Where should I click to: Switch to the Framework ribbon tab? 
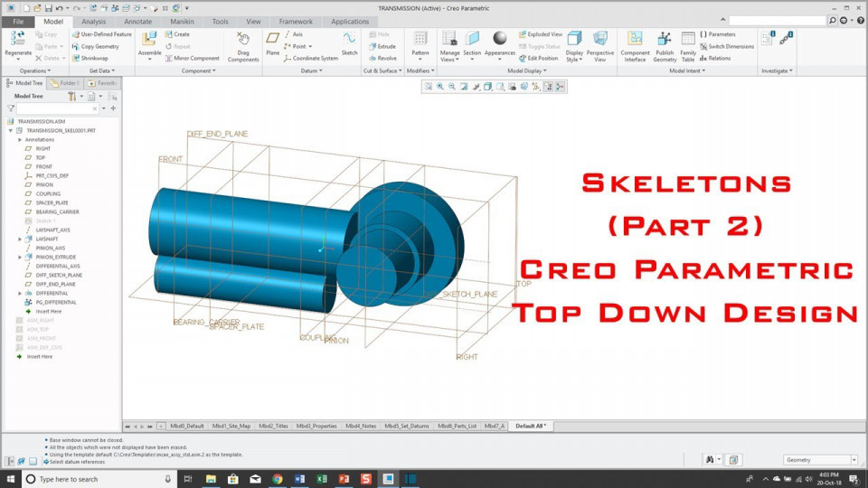(x=296, y=22)
